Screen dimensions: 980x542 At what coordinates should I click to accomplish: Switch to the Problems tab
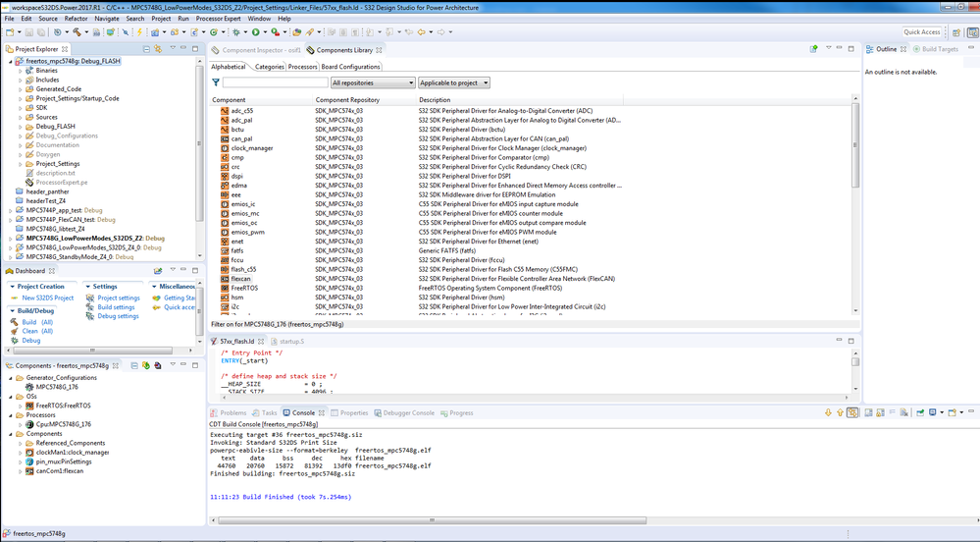[229, 413]
